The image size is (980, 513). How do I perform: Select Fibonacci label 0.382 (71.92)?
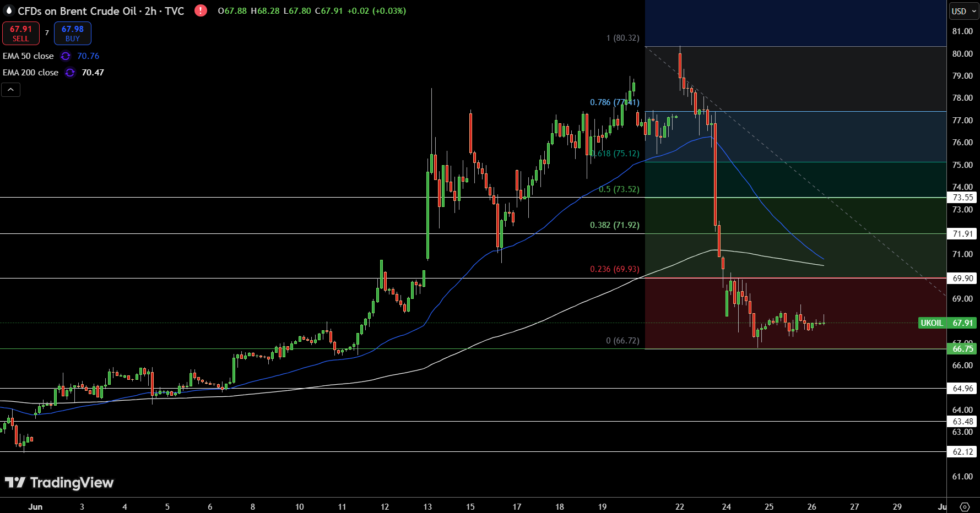(615, 225)
